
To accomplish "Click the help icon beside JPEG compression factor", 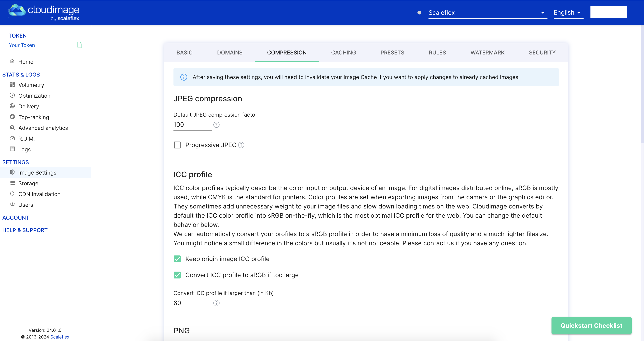I will click(216, 125).
